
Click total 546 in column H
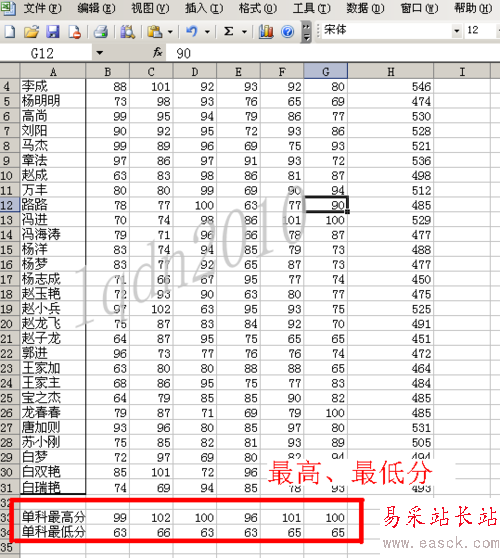tap(391, 86)
